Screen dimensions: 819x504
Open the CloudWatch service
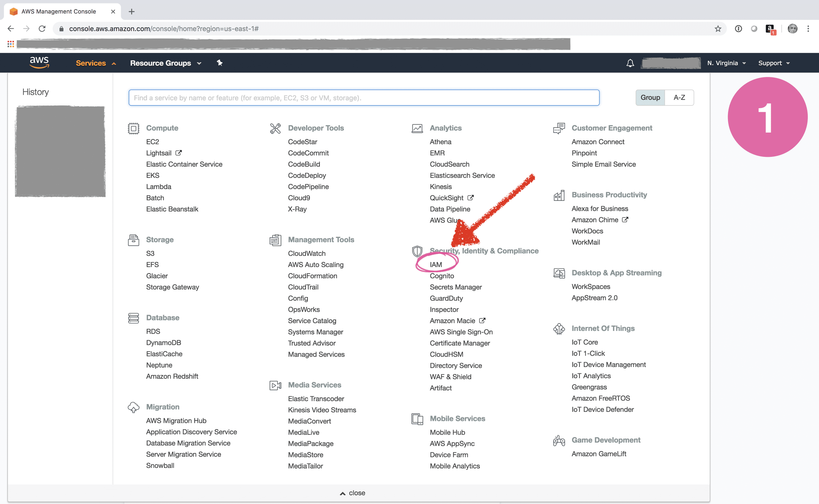point(307,253)
